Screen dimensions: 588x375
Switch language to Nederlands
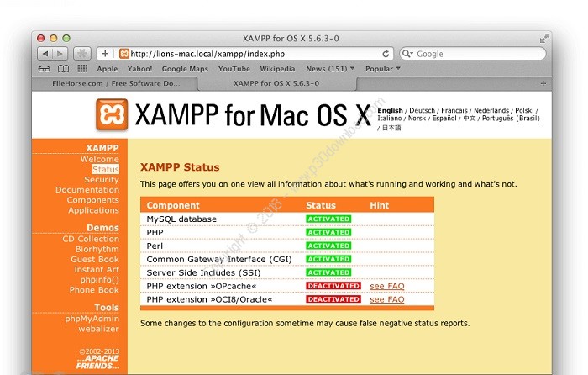point(491,110)
